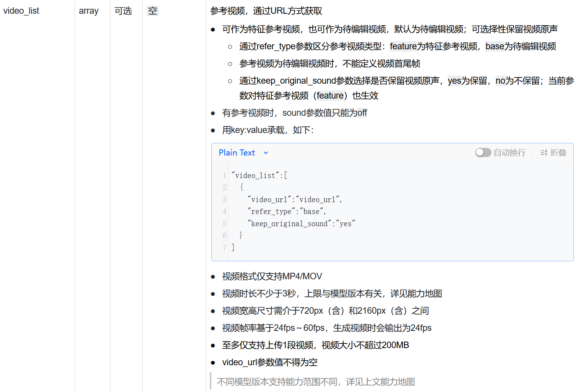Click the chevron arrow beside Plain Text
579x392 pixels.
click(266, 153)
